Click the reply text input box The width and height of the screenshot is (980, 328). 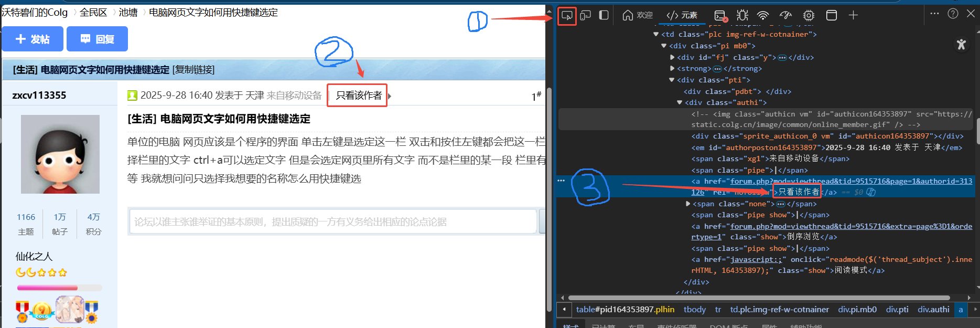click(x=333, y=221)
